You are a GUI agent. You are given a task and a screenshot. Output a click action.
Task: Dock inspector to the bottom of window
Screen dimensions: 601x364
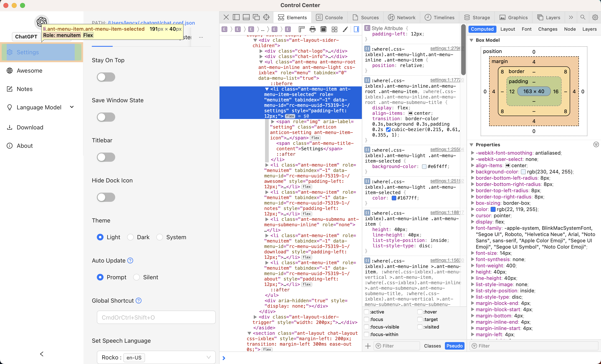coord(246,17)
